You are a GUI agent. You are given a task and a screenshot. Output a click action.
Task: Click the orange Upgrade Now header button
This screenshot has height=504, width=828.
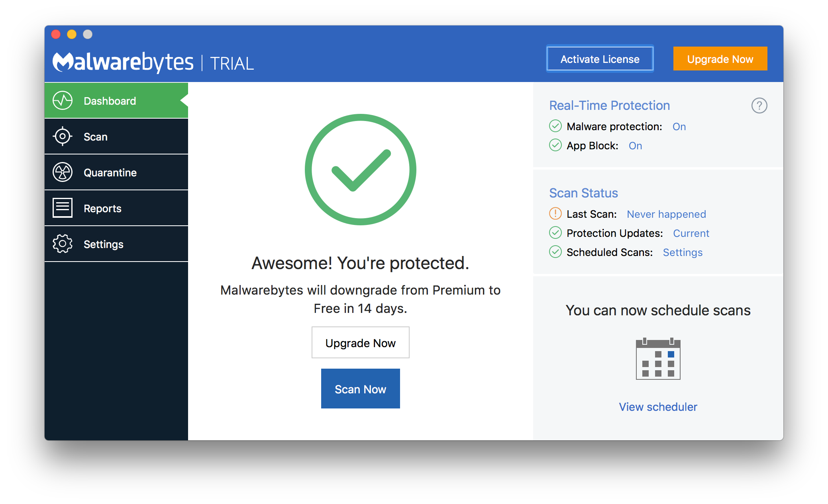720,59
